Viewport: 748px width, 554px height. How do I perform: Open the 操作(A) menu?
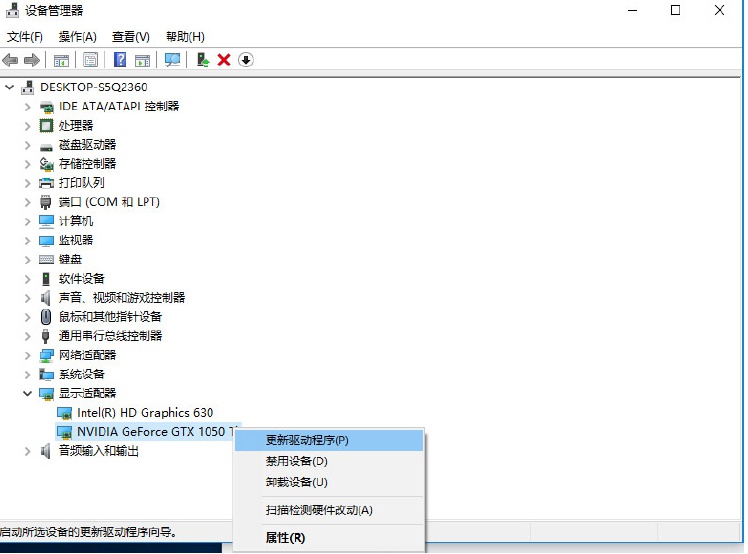77,37
